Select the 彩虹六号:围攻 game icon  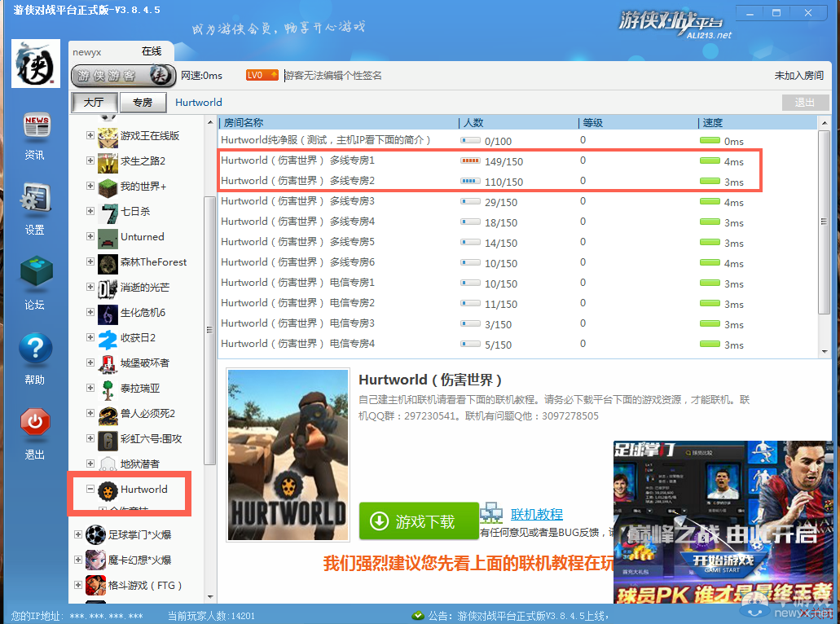(x=108, y=440)
